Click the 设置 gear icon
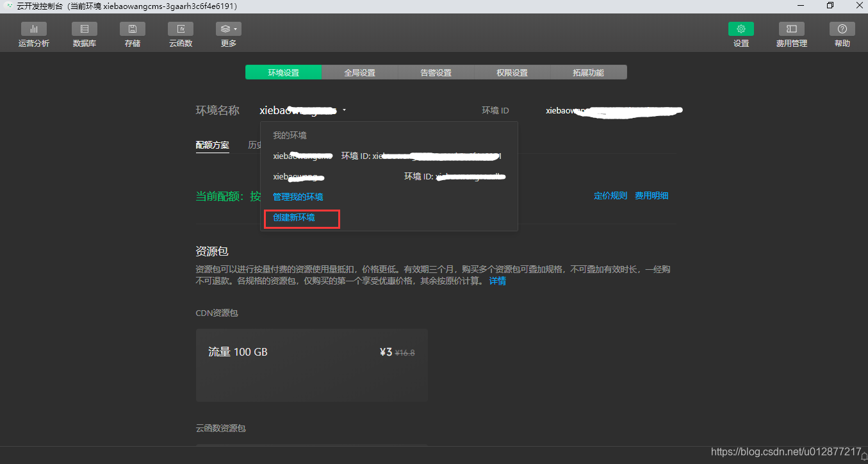Viewport: 868px width, 464px height. (741, 33)
